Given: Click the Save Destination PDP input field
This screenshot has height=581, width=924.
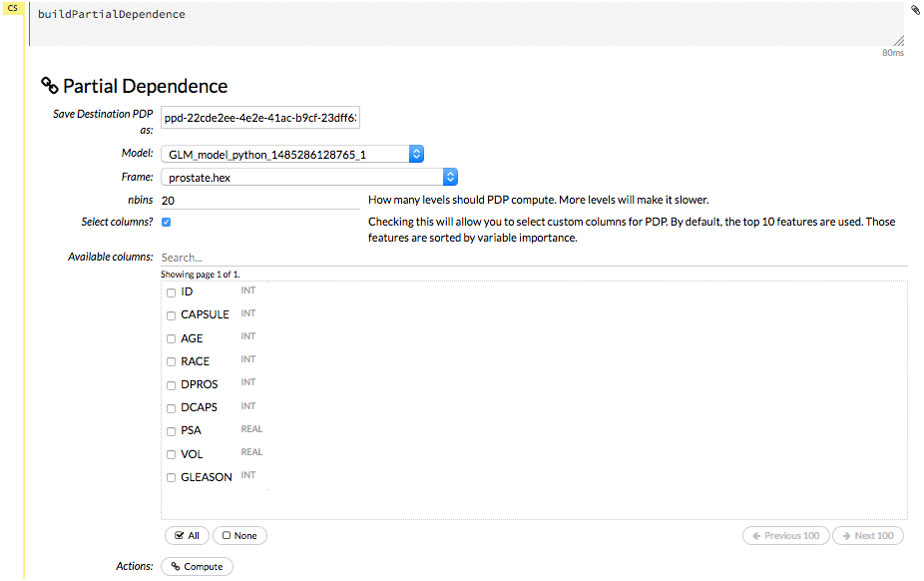Looking at the screenshot, I should (x=259, y=118).
